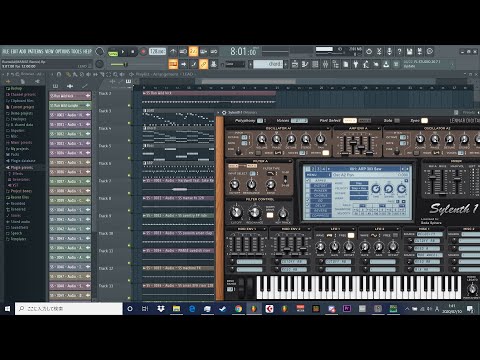Open the 'chord' pattern selector dropdown
This screenshot has height=360, width=480.
pyautogui.click(x=268, y=64)
